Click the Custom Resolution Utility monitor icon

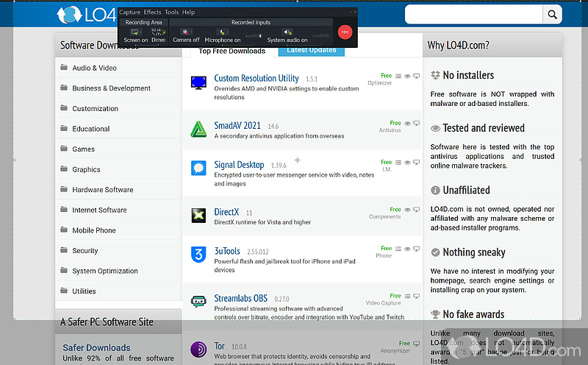point(198,82)
